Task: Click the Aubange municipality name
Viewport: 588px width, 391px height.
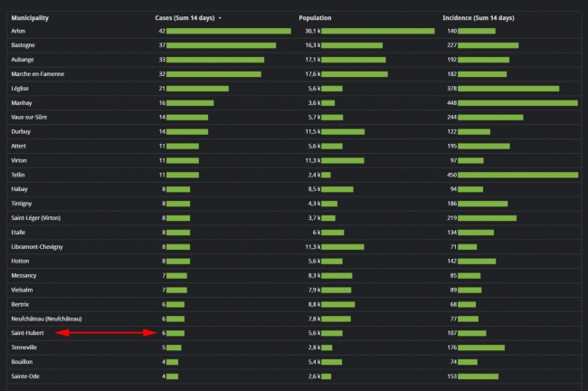Action: tap(23, 60)
